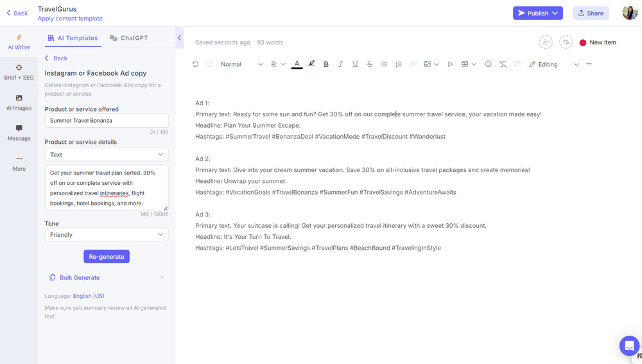Open AI Images panel
The image size is (642, 364).
point(19,103)
